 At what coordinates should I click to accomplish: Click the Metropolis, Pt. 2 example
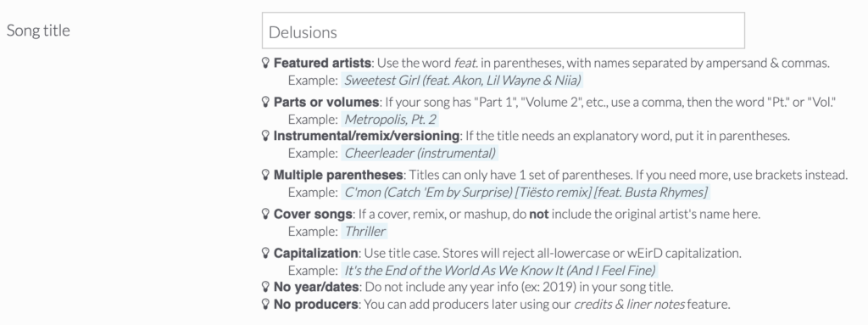click(x=390, y=120)
